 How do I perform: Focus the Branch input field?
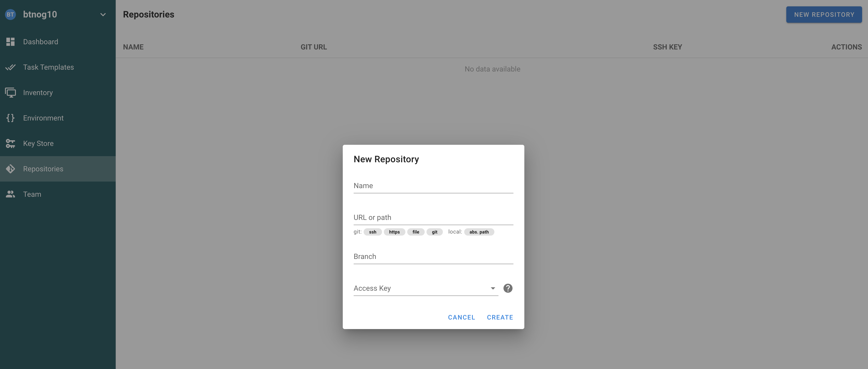pyautogui.click(x=433, y=256)
